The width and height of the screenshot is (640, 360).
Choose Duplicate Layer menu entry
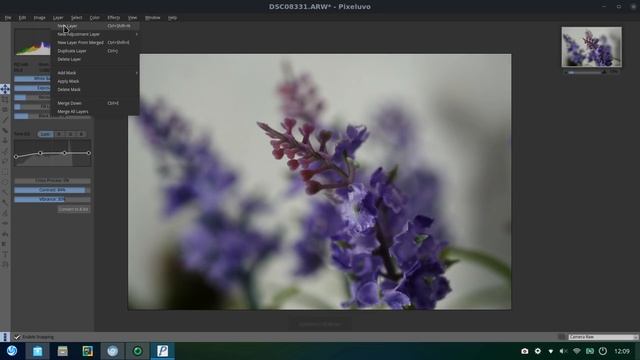(x=95, y=51)
